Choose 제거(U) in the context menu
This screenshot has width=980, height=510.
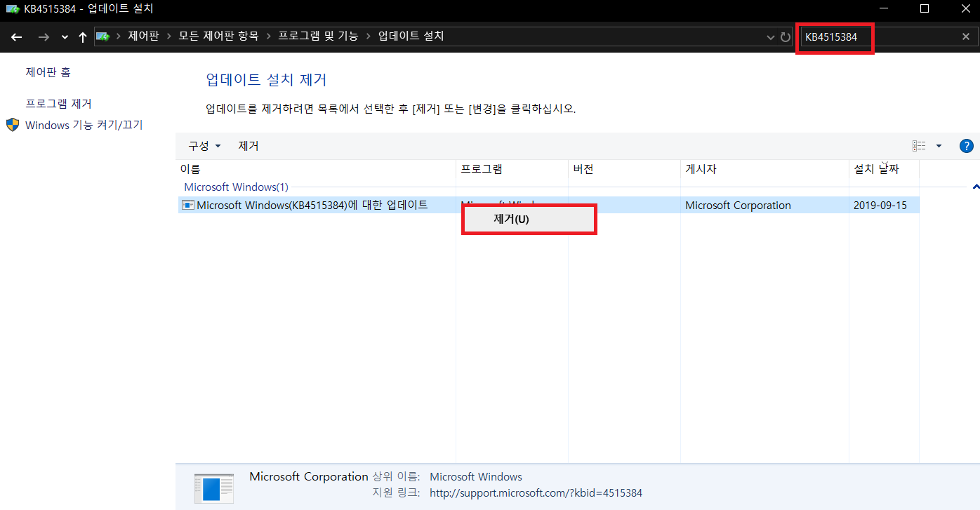[x=529, y=219]
